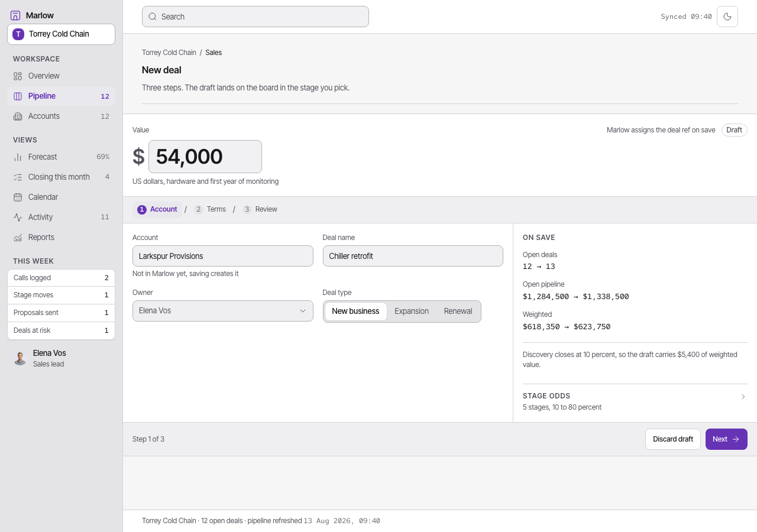This screenshot has width=757, height=532.
Task: Go to the Terms step
Action: (x=210, y=210)
